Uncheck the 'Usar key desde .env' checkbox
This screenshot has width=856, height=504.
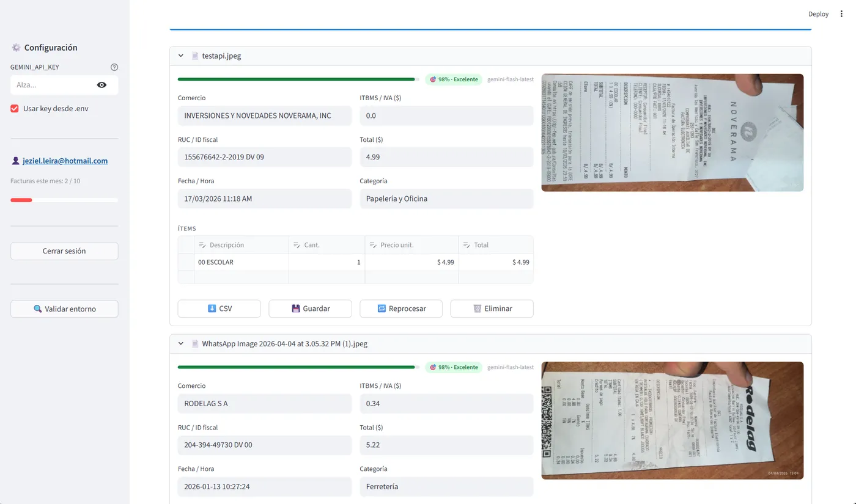15,109
